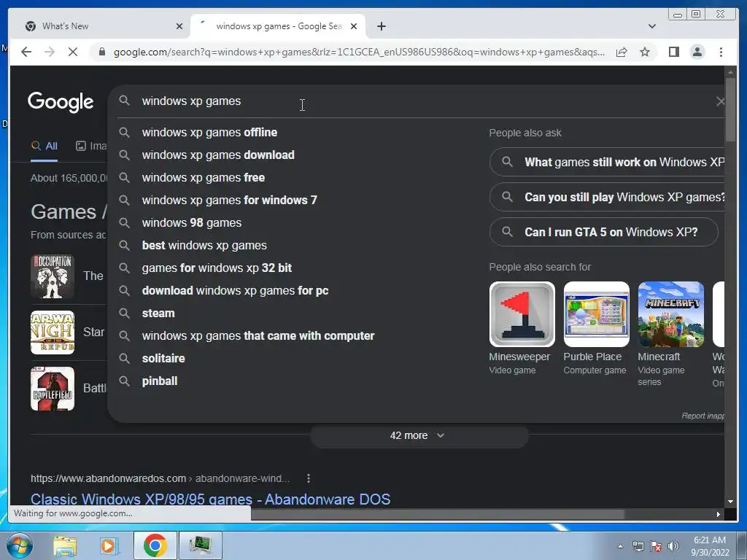Open the Occupation game cover thumbnail
The image size is (747, 560).
point(53,276)
